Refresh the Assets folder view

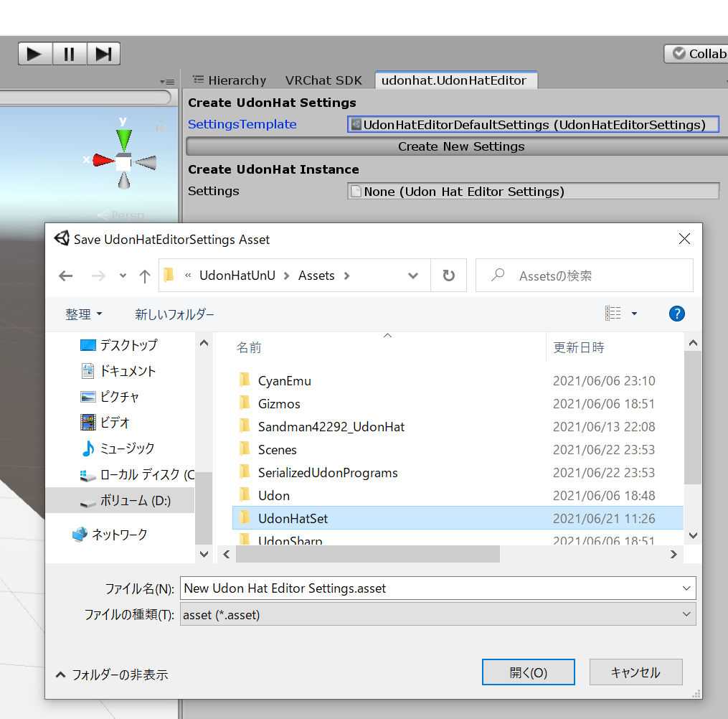click(448, 276)
